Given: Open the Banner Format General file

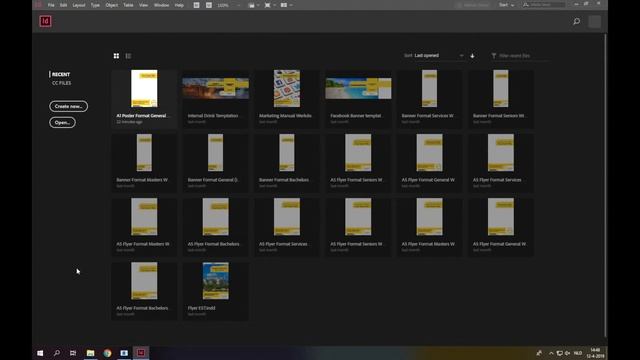Looking at the screenshot, I should pyautogui.click(x=216, y=163).
